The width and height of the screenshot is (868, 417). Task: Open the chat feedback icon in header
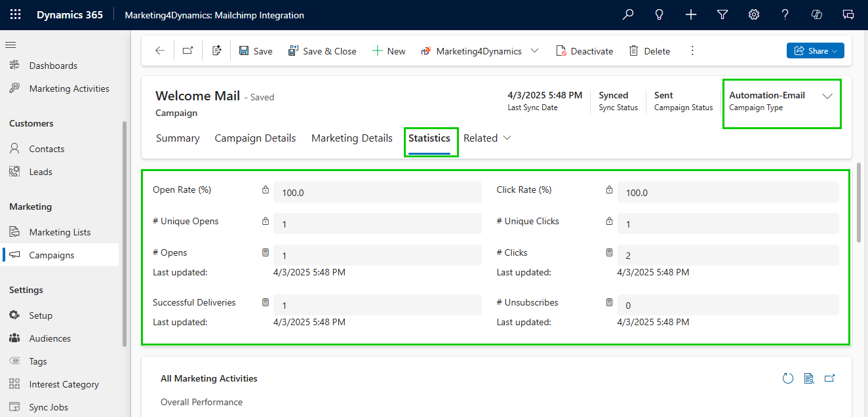848,14
